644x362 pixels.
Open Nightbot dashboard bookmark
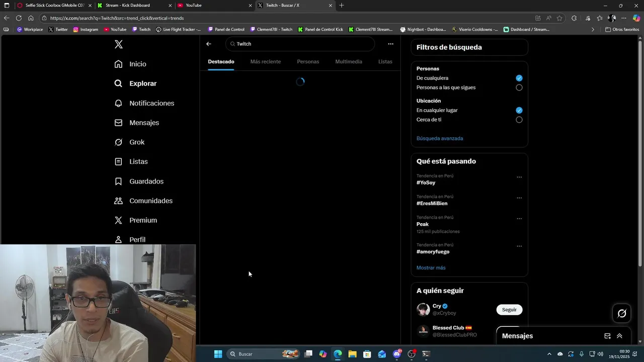pyautogui.click(x=423, y=30)
